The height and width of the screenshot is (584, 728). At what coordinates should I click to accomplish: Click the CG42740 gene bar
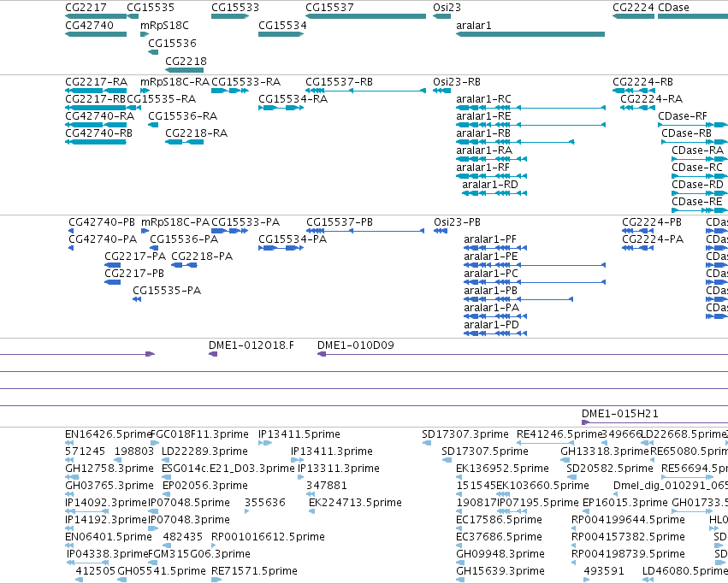click(96, 34)
